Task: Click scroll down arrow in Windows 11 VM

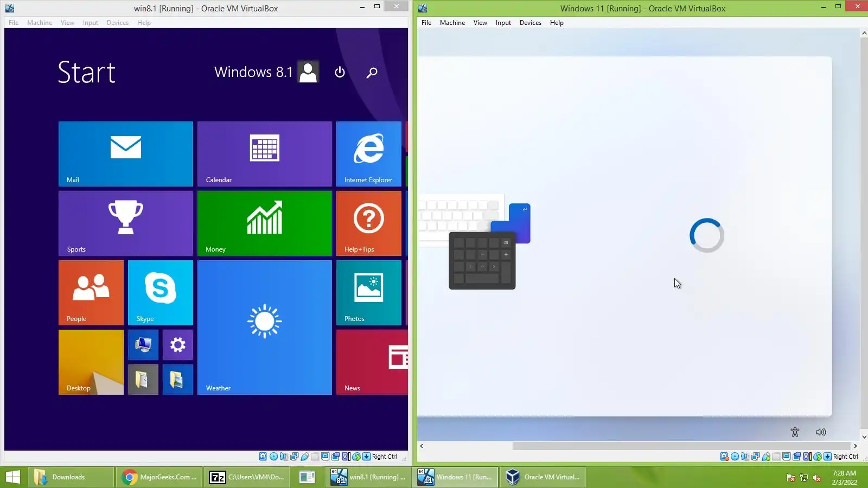Action: click(x=864, y=436)
